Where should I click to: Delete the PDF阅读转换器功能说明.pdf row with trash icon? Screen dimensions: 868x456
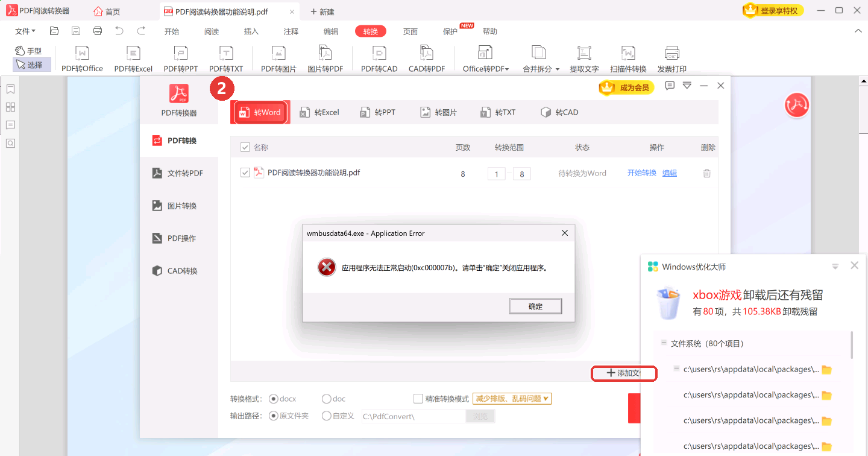707,173
